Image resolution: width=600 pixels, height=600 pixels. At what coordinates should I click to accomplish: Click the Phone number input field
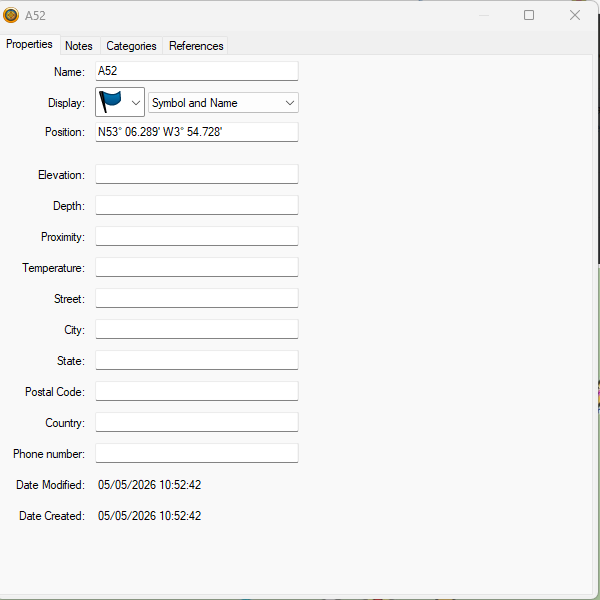[197, 453]
